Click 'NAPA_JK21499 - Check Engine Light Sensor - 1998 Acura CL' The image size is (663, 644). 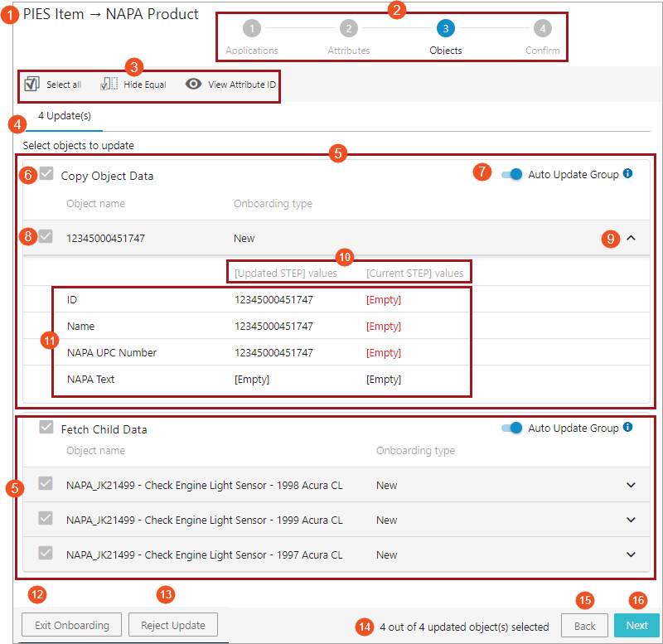coord(205,485)
